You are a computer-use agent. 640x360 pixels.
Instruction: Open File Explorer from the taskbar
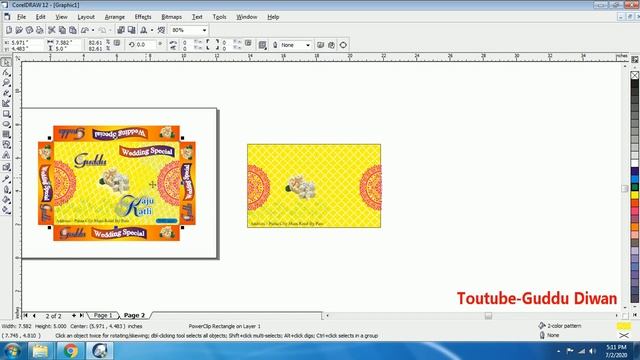pyautogui.click(x=40, y=351)
